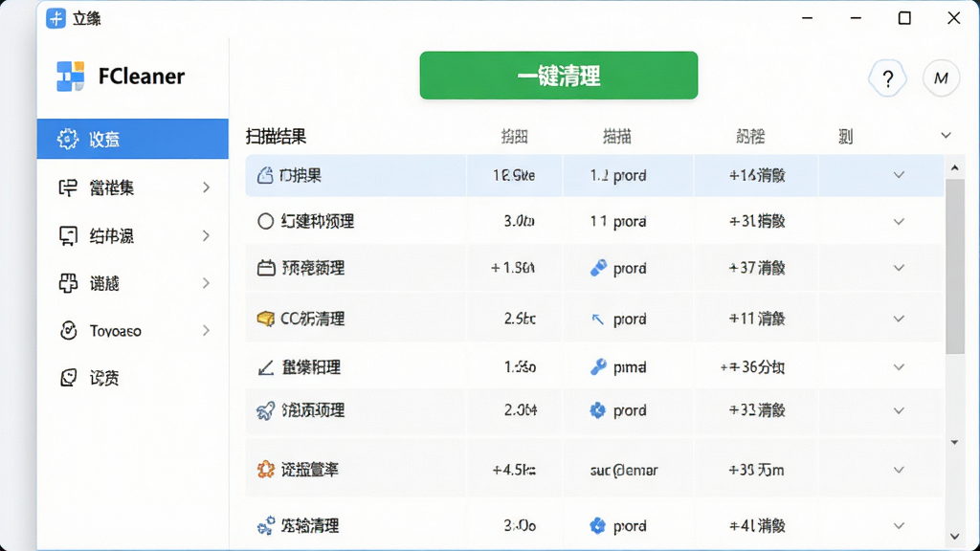This screenshot has height=551, width=980.
Task: Click the vertical scrollbar thumb
Action: point(954,267)
